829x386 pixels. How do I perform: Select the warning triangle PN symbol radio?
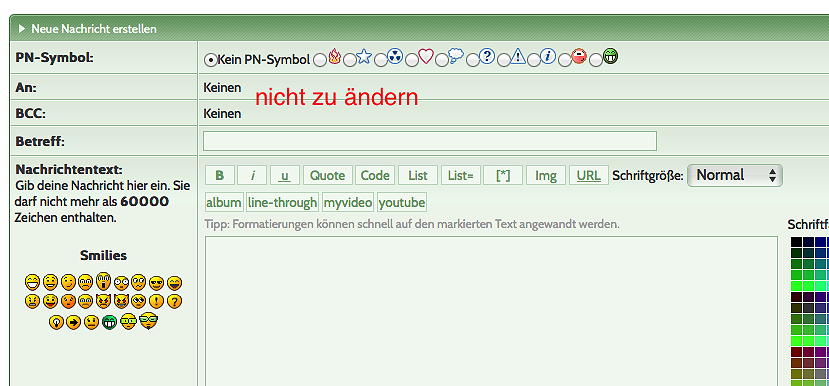pyautogui.click(x=503, y=60)
